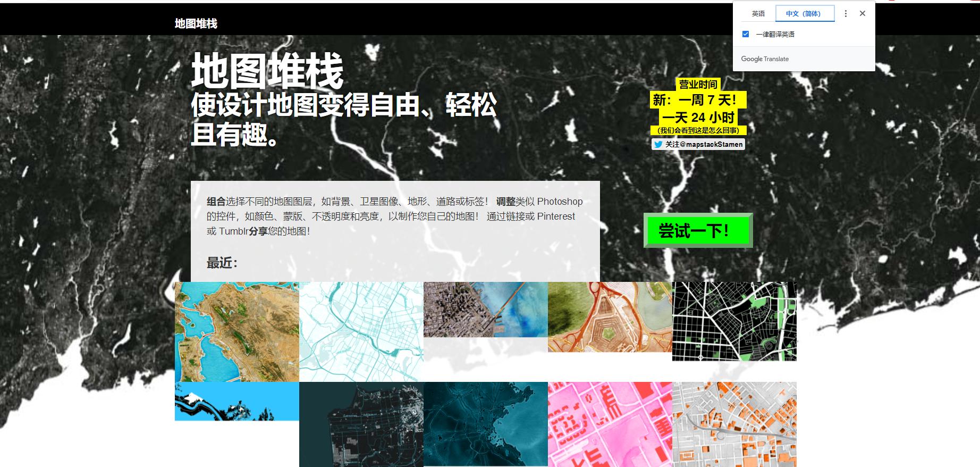Click the 新: 一周 7 天! text

pyautogui.click(x=698, y=99)
